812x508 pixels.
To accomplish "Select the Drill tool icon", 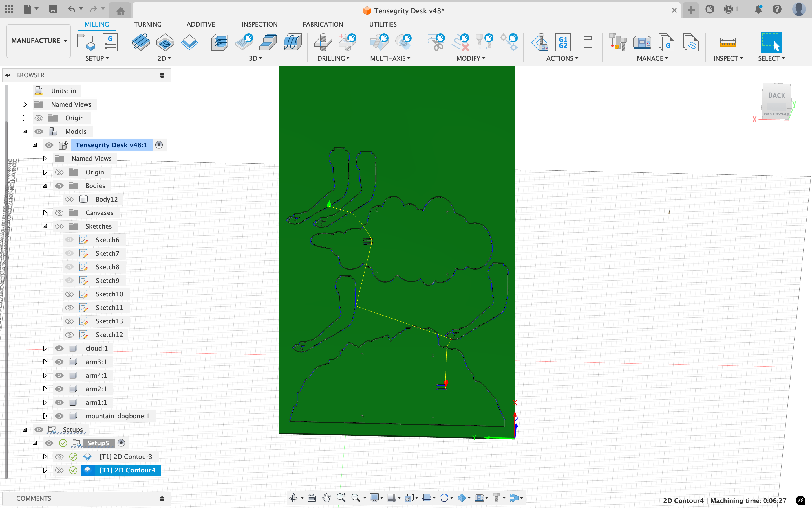I will [323, 42].
